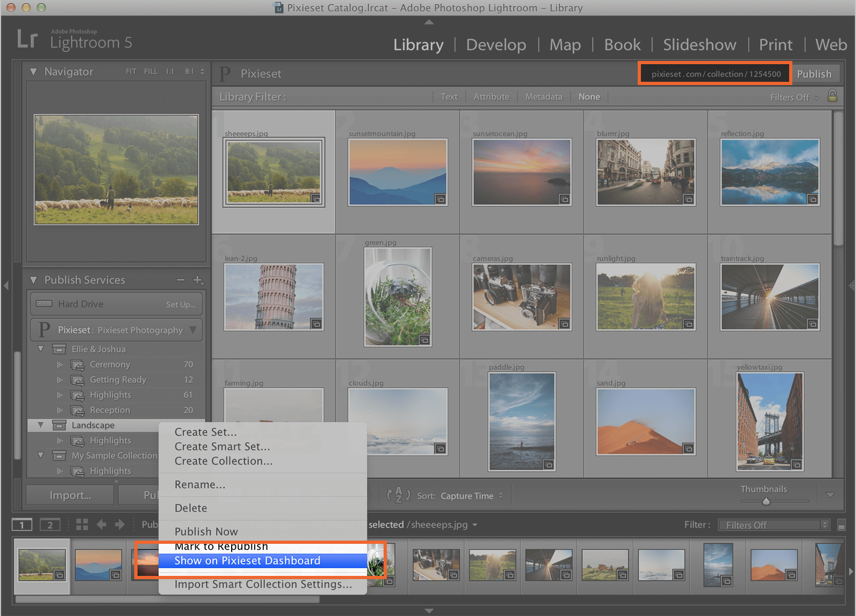Open the grid view icon in filmstrip toolbar
Screen dimensions: 856x616
(81, 525)
